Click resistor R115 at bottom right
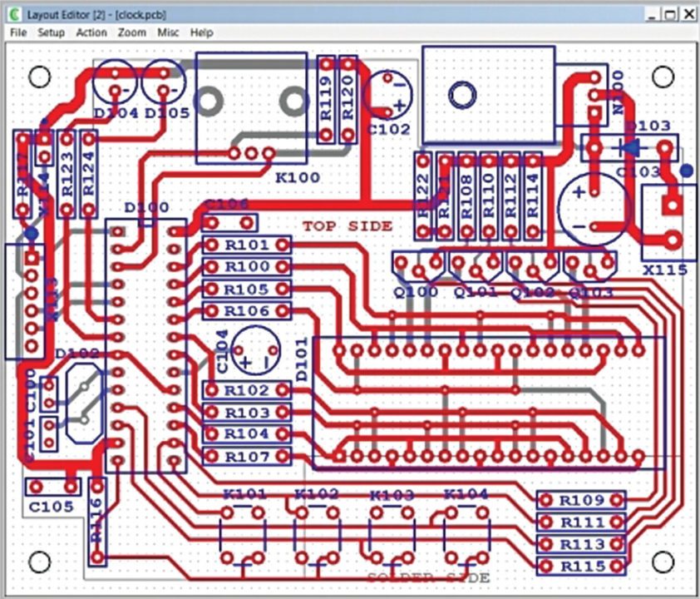The height and width of the screenshot is (599, 700). (x=580, y=567)
